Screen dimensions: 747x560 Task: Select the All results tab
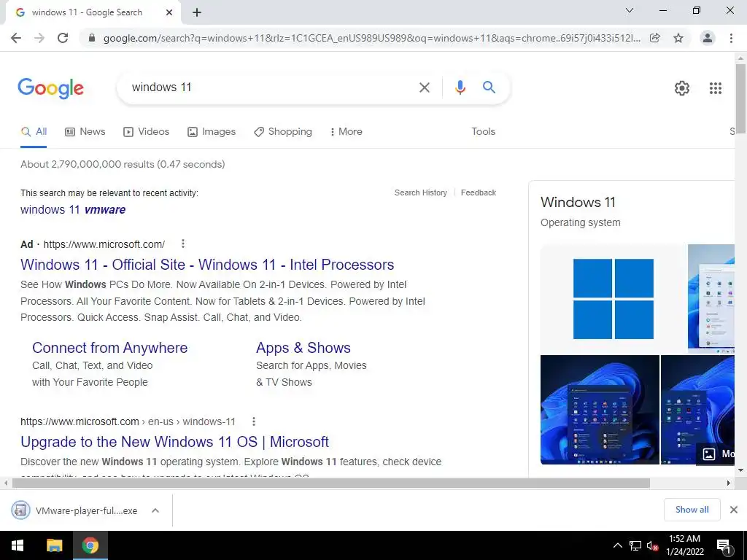point(34,132)
